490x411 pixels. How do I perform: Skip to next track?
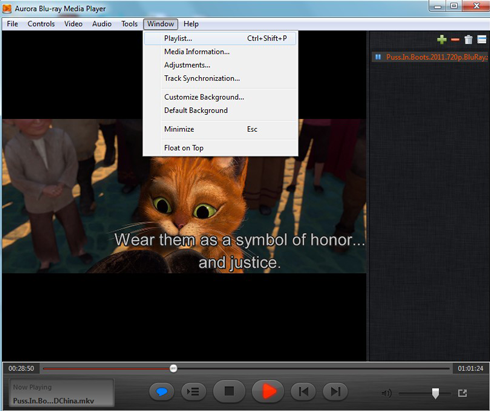335,391
